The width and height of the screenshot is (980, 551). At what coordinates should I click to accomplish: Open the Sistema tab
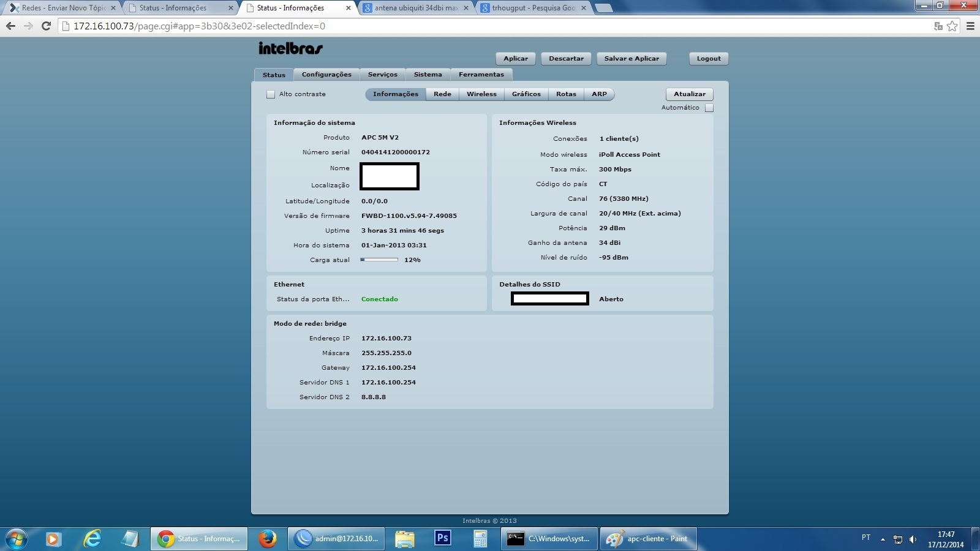coord(428,75)
